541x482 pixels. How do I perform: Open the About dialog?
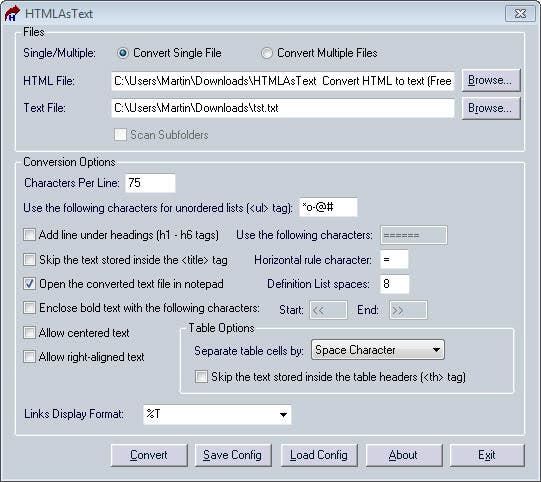click(403, 455)
